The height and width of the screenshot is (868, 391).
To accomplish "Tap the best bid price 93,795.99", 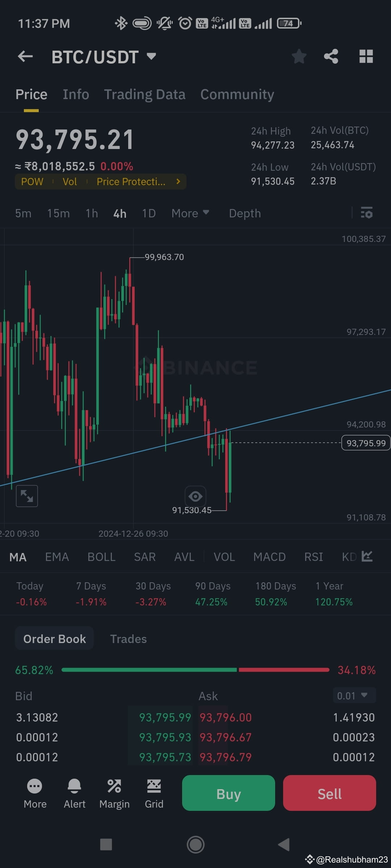I will coord(165,717).
